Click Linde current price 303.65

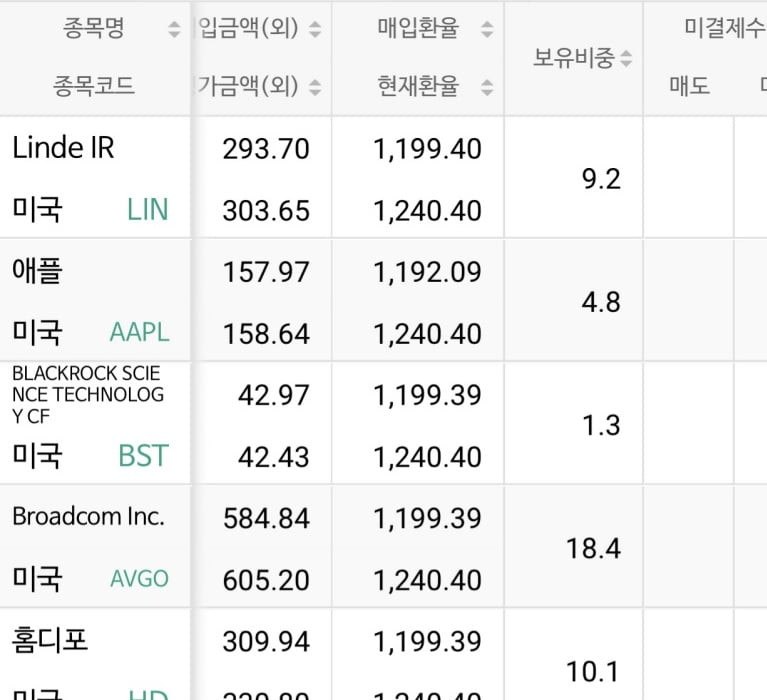point(266,211)
